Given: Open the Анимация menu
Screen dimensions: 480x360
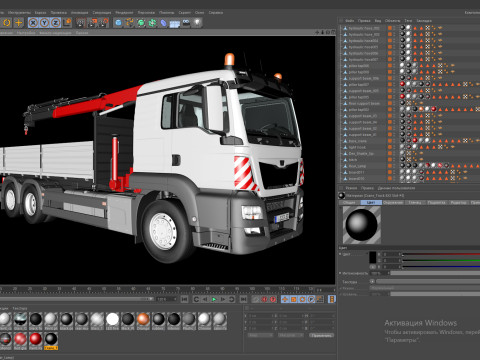Looking at the screenshot, I should [79, 13].
